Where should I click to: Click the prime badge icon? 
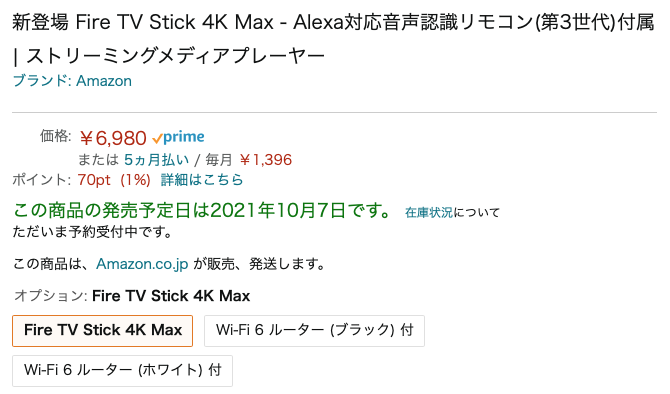178,137
